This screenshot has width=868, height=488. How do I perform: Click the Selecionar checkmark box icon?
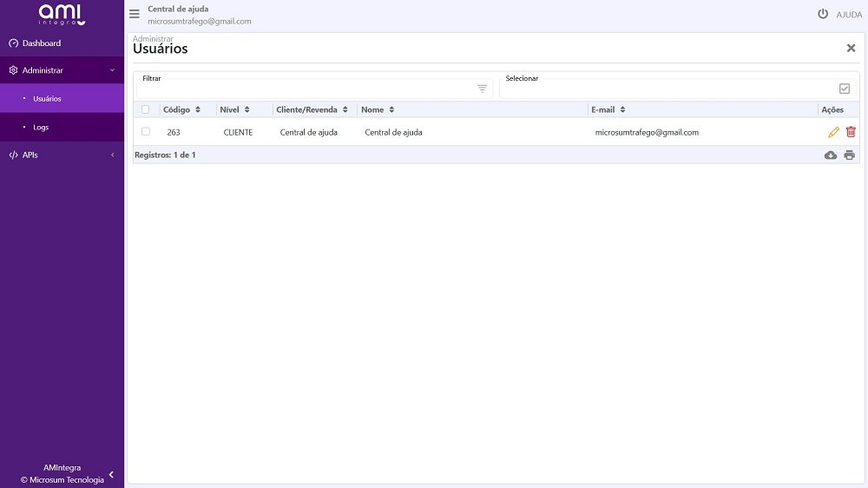[845, 89]
